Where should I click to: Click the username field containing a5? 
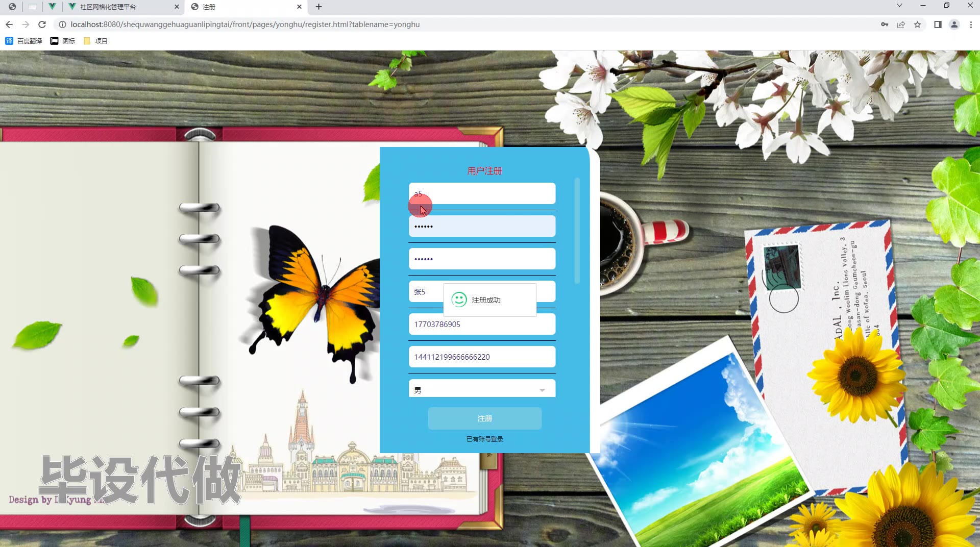pyautogui.click(x=482, y=193)
